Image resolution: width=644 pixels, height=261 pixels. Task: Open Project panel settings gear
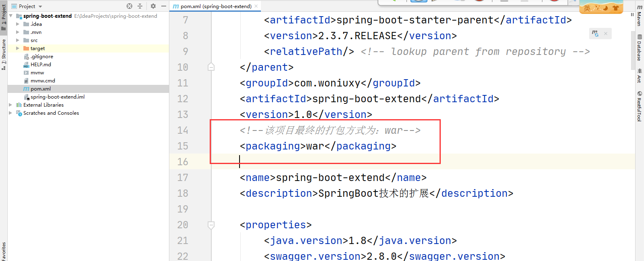point(153,6)
